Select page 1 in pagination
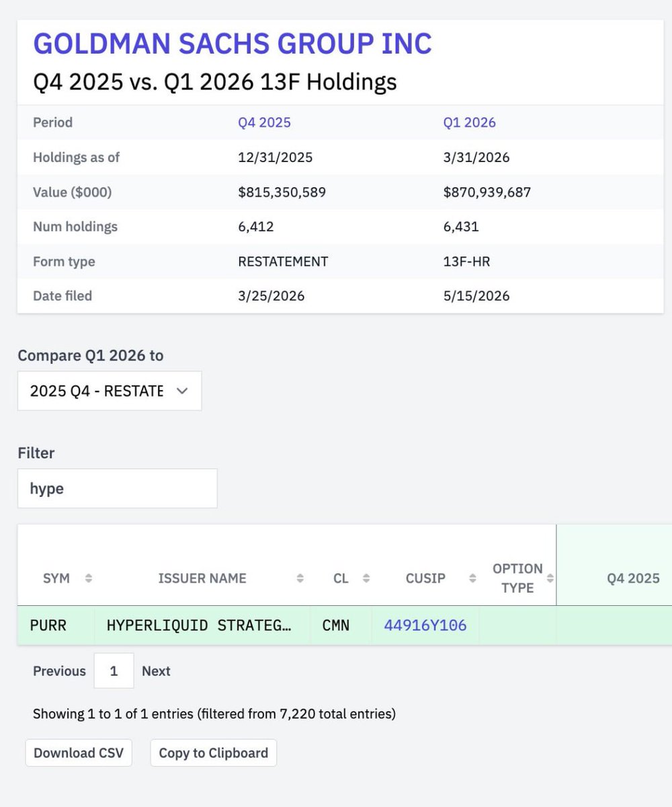Screen dimensions: 672x807 (x=114, y=670)
